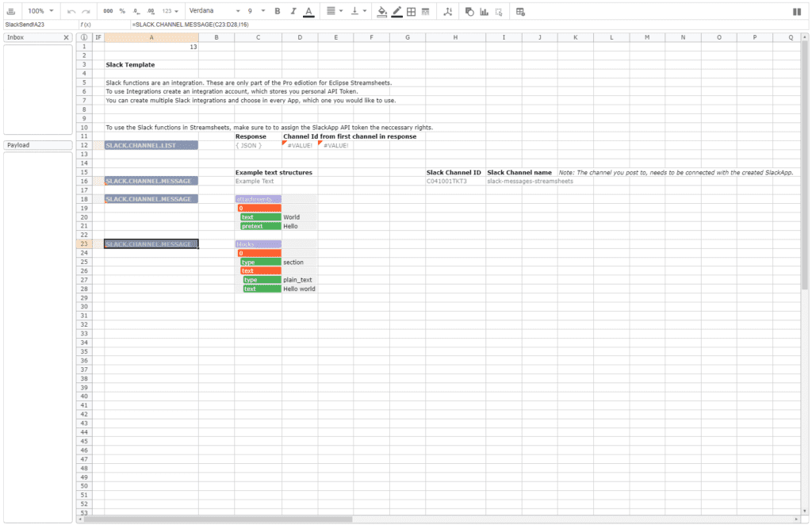Open cell borders options
The image size is (812, 525).
point(412,11)
